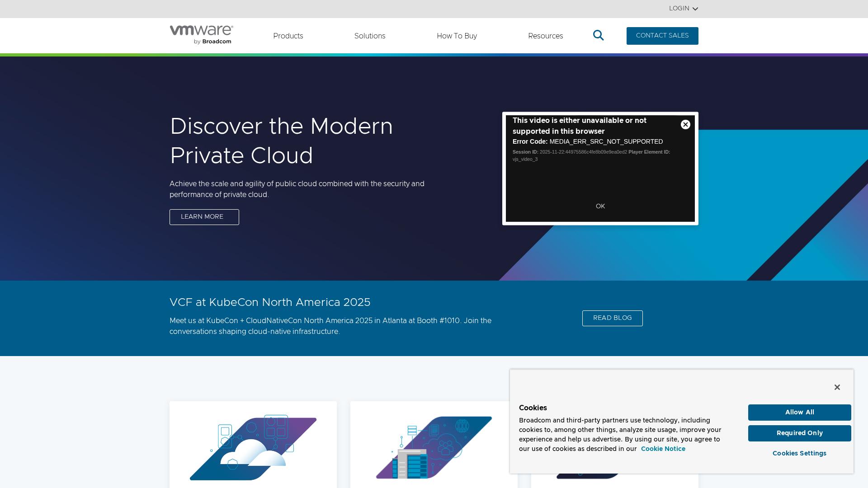Open the Resources menu
The height and width of the screenshot is (488, 868).
tap(545, 36)
